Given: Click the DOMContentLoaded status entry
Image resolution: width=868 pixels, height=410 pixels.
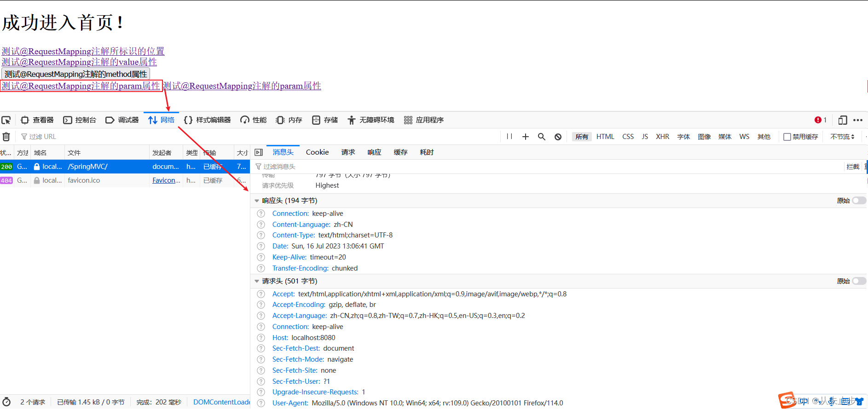Looking at the screenshot, I should click(221, 402).
